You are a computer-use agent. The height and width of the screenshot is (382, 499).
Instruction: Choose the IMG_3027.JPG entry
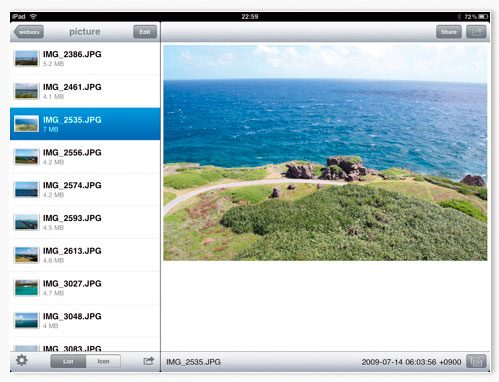point(85,288)
